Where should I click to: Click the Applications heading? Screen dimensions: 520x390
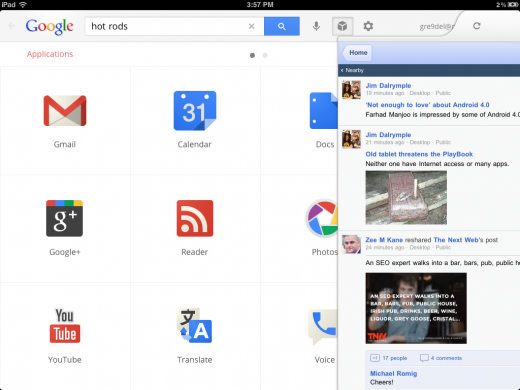pyautogui.click(x=50, y=54)
